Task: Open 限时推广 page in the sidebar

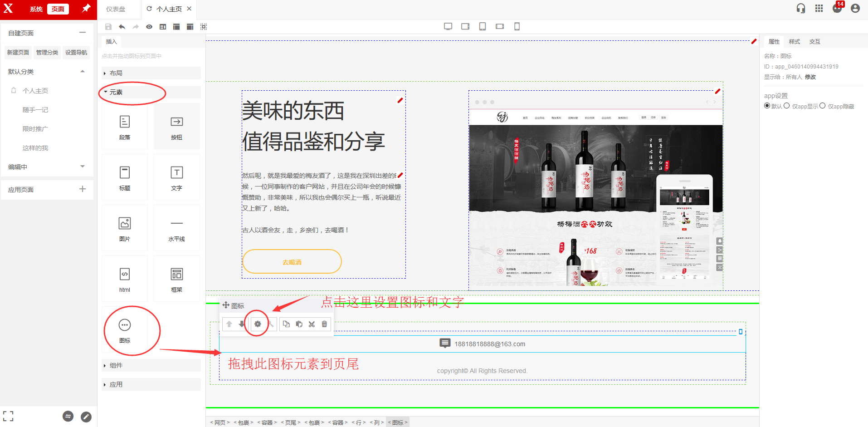Action: coord(35,129)
